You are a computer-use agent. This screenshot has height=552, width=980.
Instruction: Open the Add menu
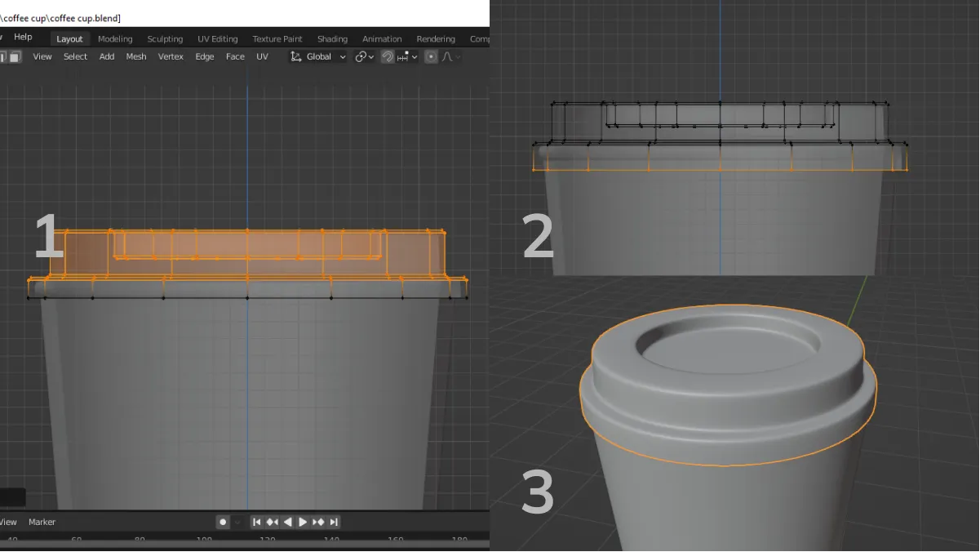pos(107,57)
